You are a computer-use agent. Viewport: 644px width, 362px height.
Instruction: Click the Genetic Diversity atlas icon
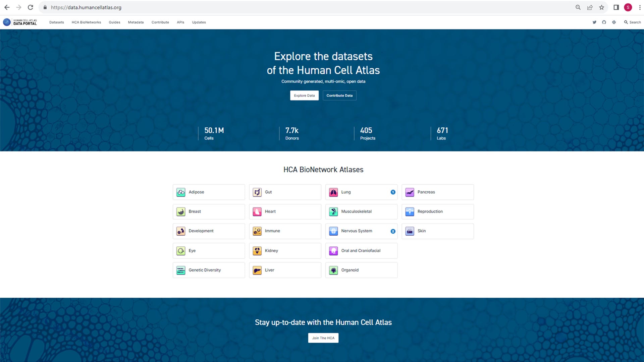(x=181, y=270)
